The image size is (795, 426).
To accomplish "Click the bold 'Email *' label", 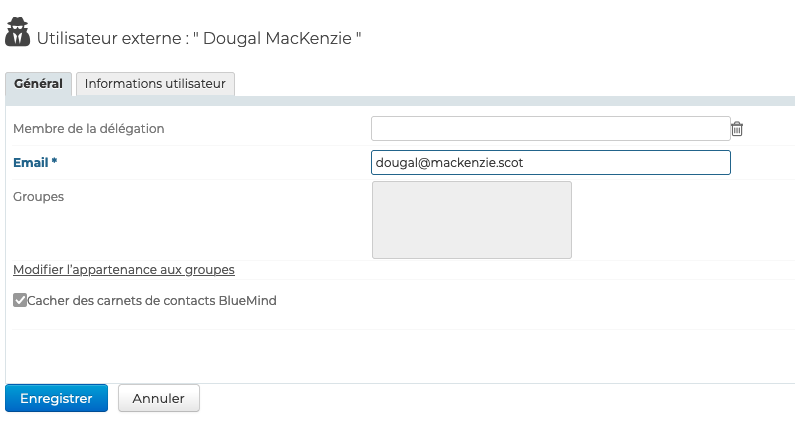I will 35,162.
